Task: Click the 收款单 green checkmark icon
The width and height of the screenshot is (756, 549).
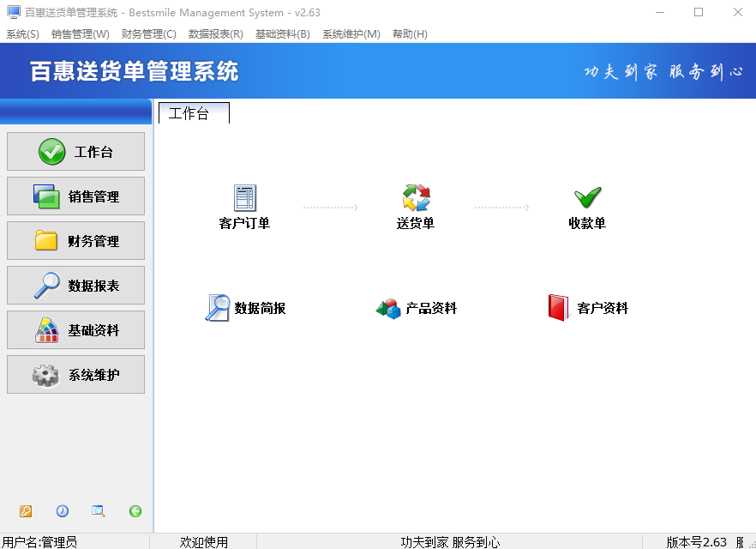Action: tap(587, 199)
